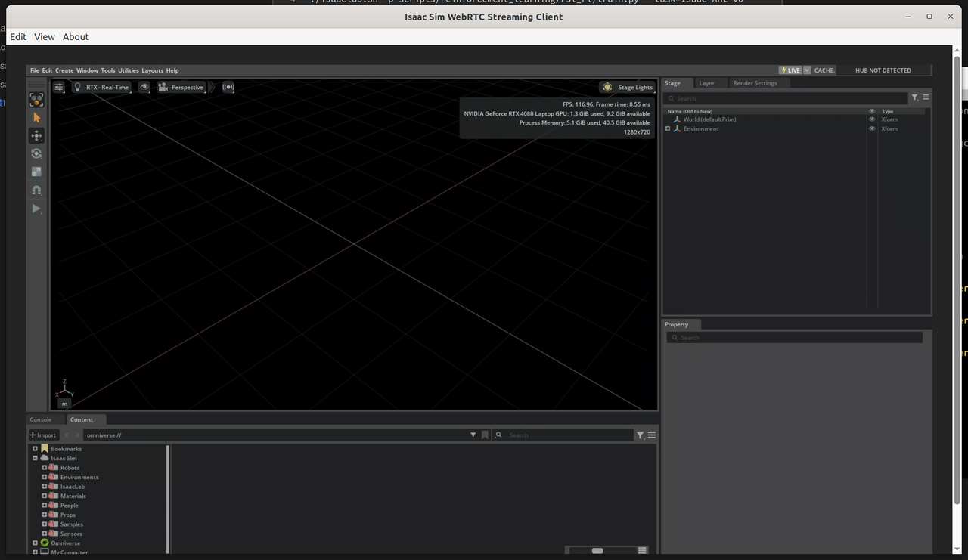Expand the Environment prim in Stage
This screenshot has width=968, height=560.
tap(668, 128)
